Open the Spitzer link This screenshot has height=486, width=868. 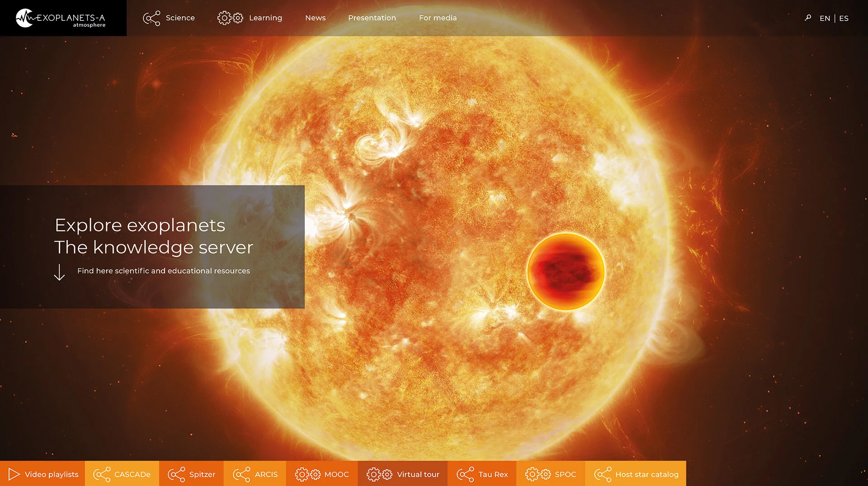click(x=191, y=474)
